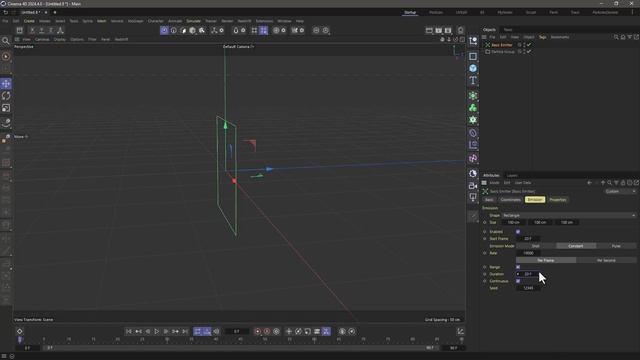
Task: Open the Simulate menu
Action: [x=193, y=21]
